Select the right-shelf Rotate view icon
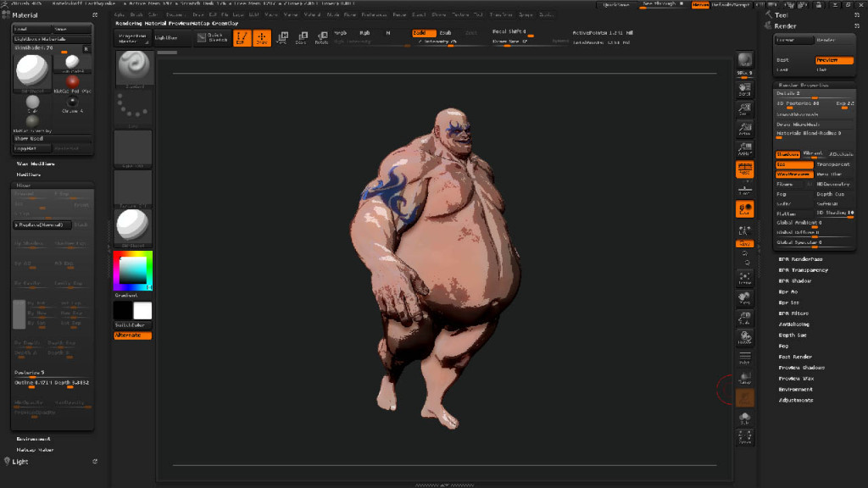 tap(744, 337)
